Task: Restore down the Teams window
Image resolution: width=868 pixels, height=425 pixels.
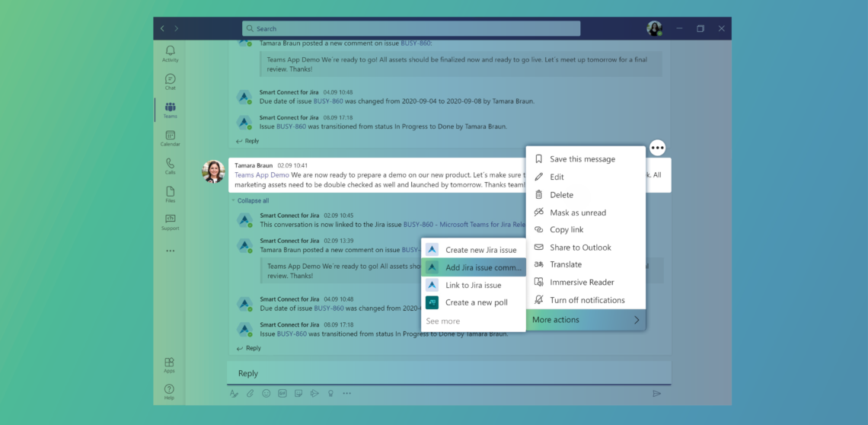Action: [700, 28]
